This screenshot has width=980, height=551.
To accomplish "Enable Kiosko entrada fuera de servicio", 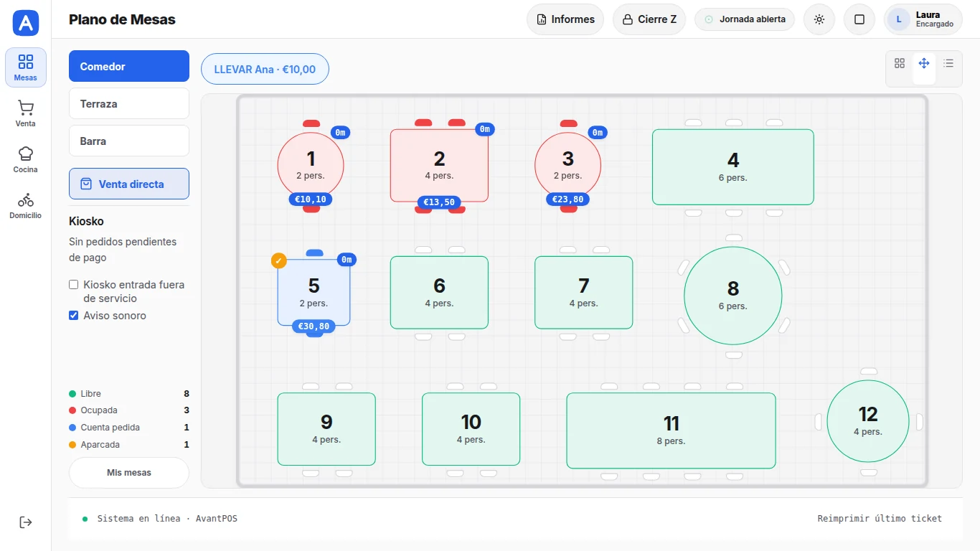I will click(x=73, y=285).
